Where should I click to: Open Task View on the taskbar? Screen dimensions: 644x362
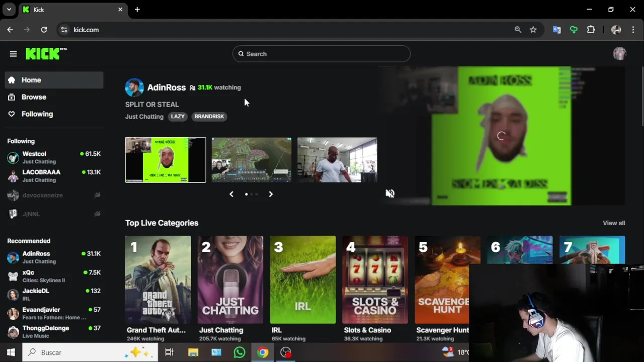169,352
